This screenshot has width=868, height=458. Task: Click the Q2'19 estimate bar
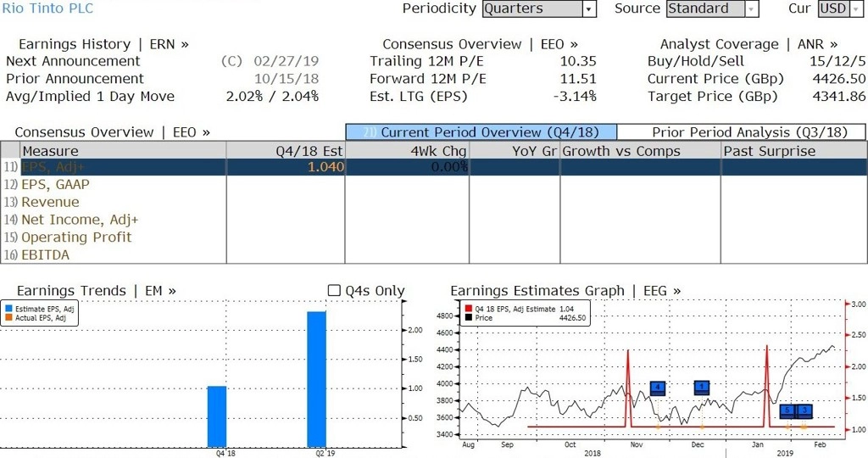317,379
